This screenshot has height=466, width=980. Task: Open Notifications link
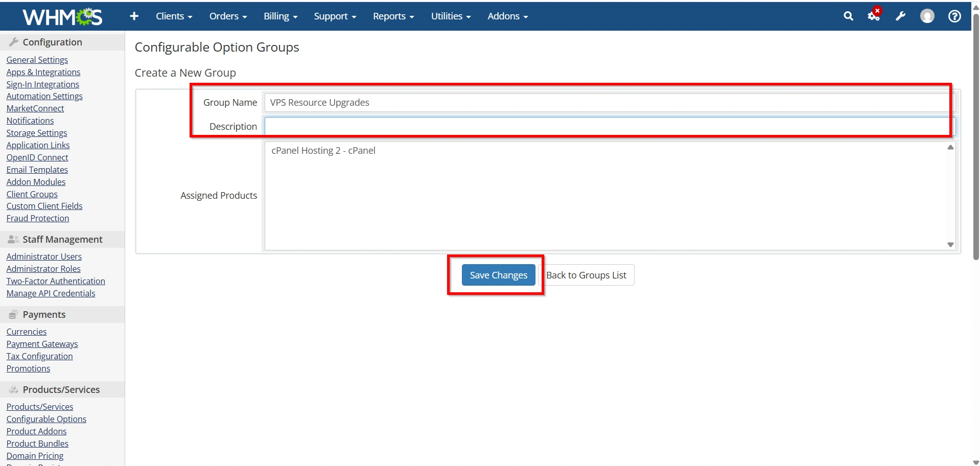tap(30, 121)
